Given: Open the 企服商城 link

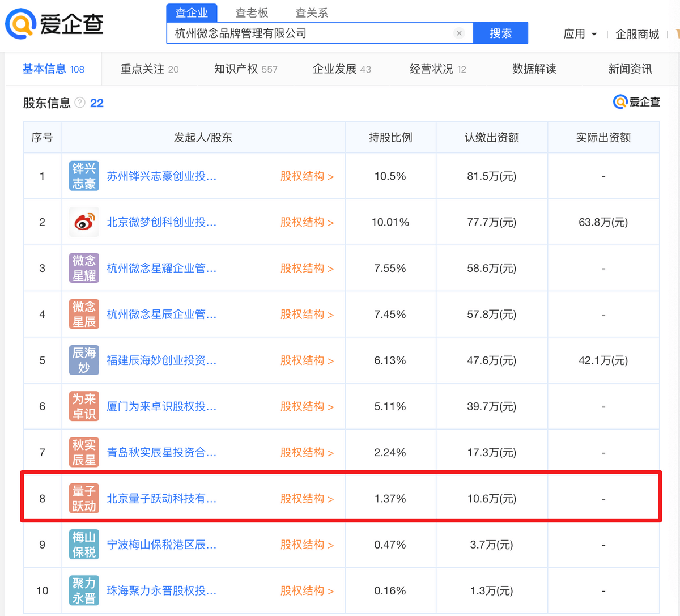Looking at the screenshot, I should pyautogui.click(x=637, y=34).
